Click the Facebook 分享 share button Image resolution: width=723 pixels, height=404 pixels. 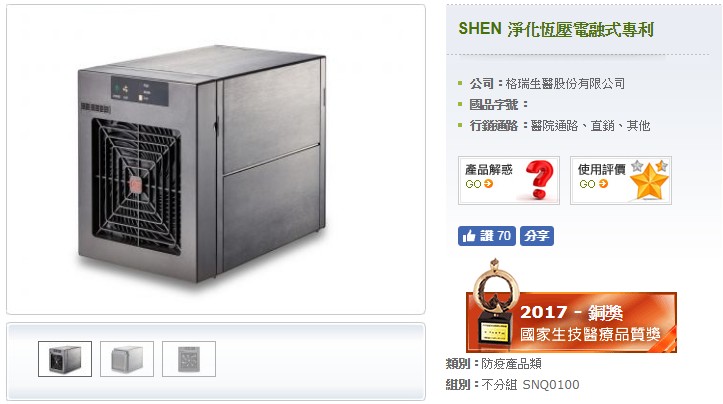click(x=537, y=236)
